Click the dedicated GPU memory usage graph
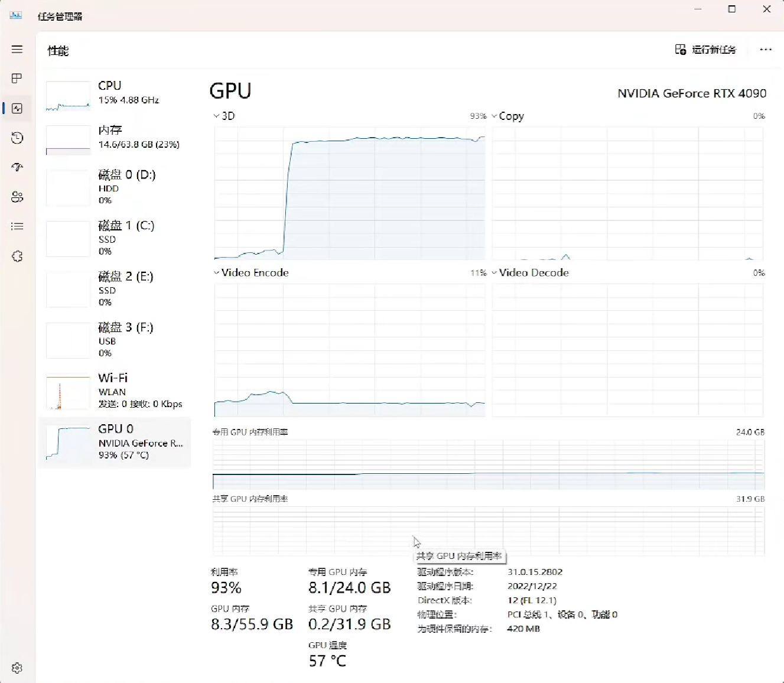Viewport: 784px width, 683px height. tap(488, 464)
